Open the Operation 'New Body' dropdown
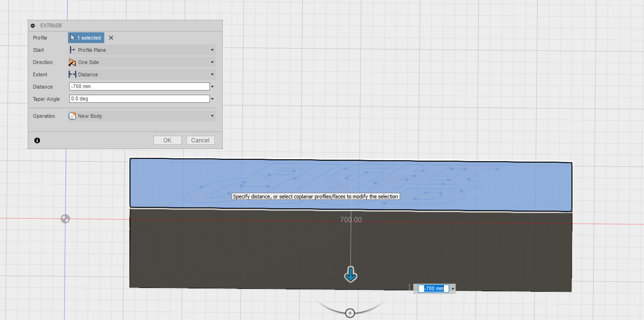The image size is (644, 320). pos(142,116)
